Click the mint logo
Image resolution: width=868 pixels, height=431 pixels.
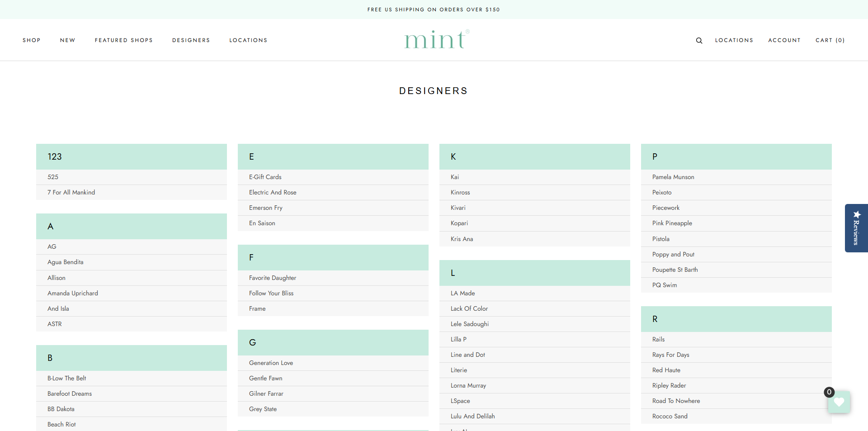pos(437,39)
